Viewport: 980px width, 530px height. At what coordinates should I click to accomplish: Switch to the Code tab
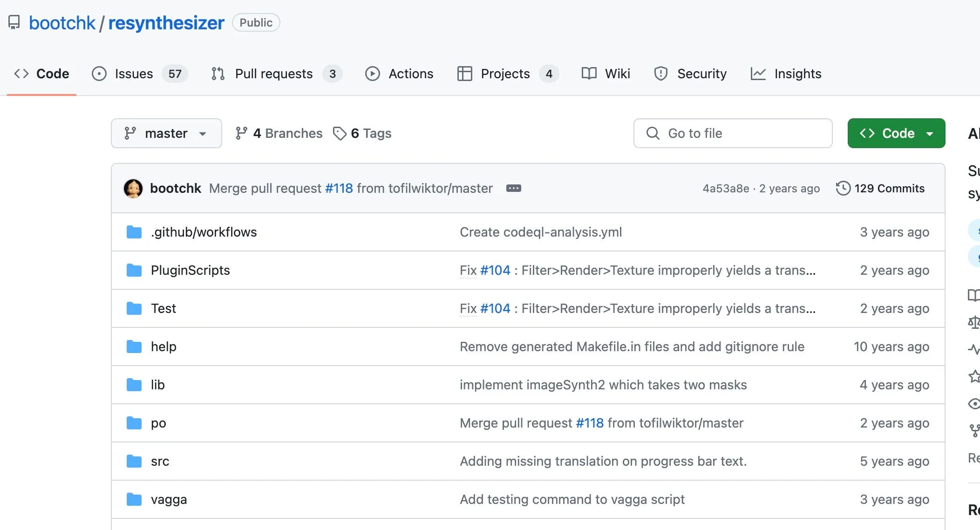click(x=41, y=74)
